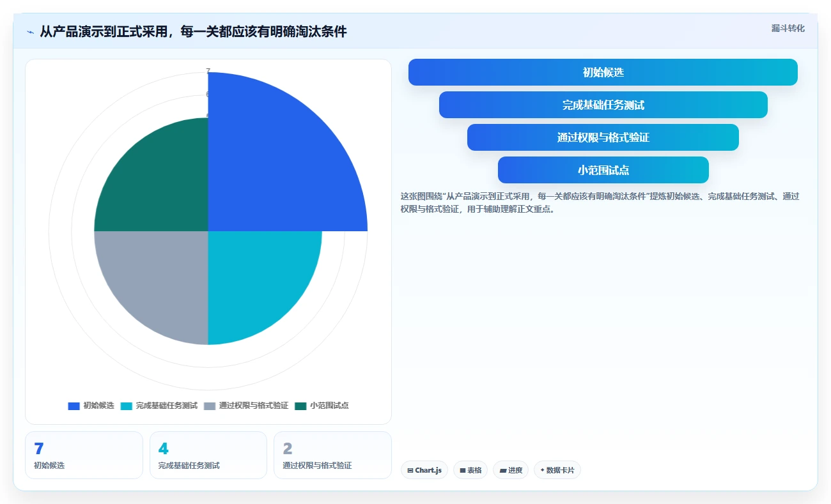Open the stat card showing 7
The height and width of the screenshot is (504, 831).
84,455
